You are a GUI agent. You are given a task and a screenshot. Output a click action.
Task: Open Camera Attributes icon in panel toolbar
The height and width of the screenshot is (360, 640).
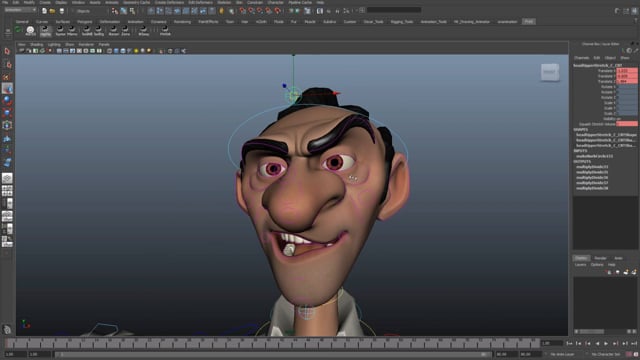(29, 51)
